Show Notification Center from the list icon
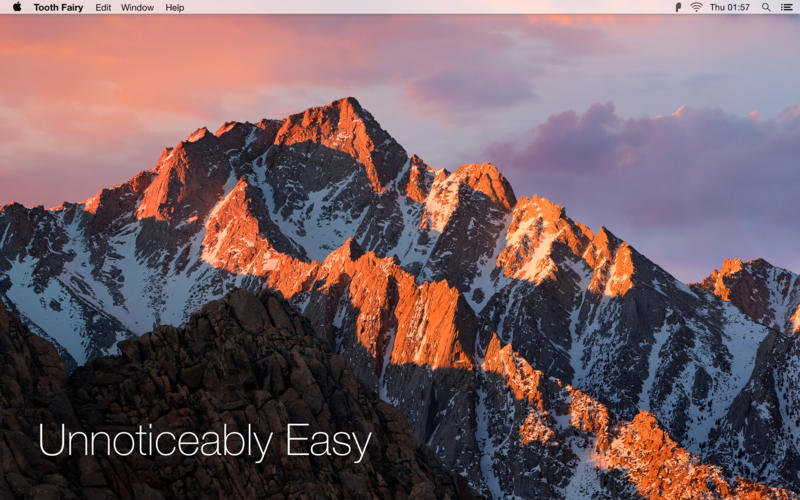This screenshot has height=500, width=800. (786, 7)
